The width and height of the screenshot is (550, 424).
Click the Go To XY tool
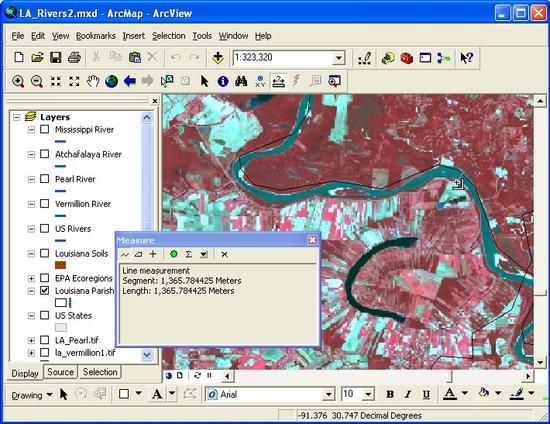point(260,81)
